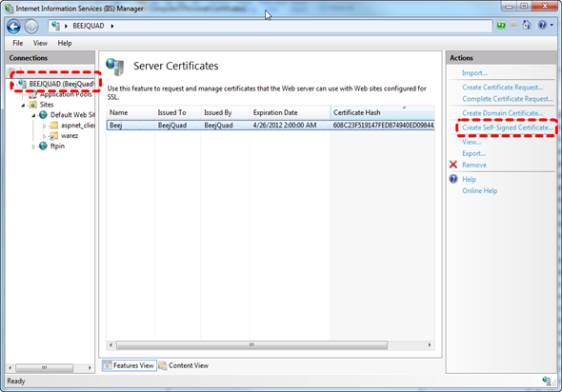Select ftpin site in tree
The width and height of the screenshot is (562, 392).
(x=57, y=147)
